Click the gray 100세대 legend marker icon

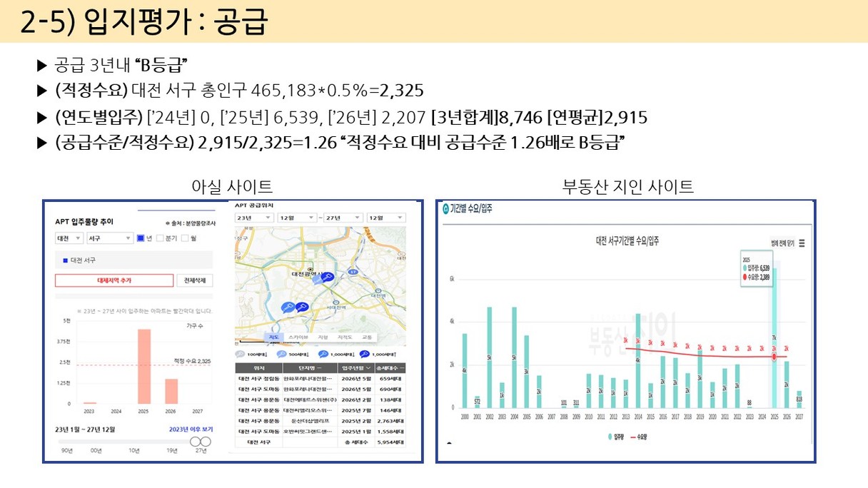241,354
